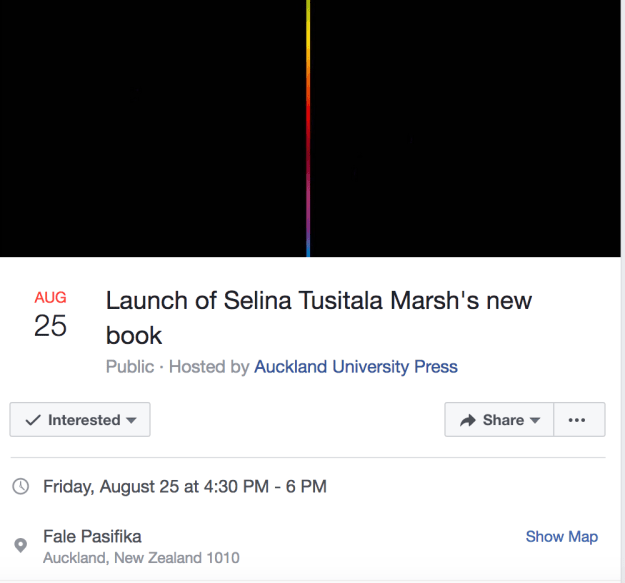Click the large 25 day number
This screenshot has width=625, height=583.
[x=50, y=326]
